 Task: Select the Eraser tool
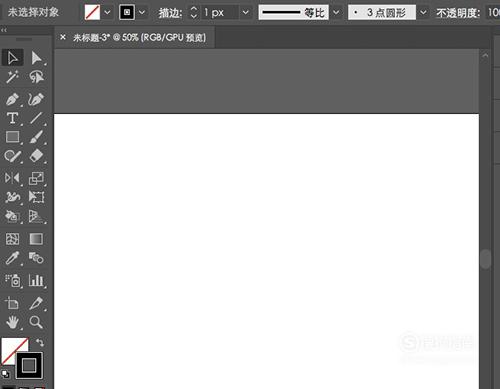[x=36, y=156]
